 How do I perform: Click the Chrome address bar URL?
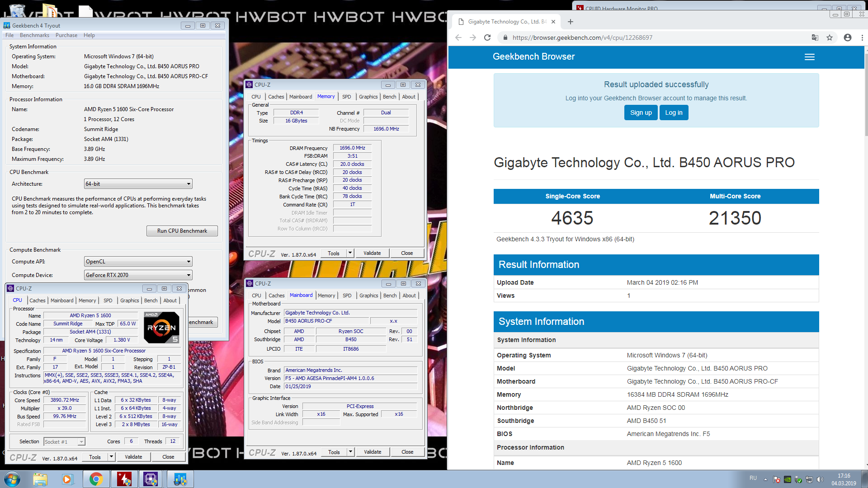coord(582,38)
